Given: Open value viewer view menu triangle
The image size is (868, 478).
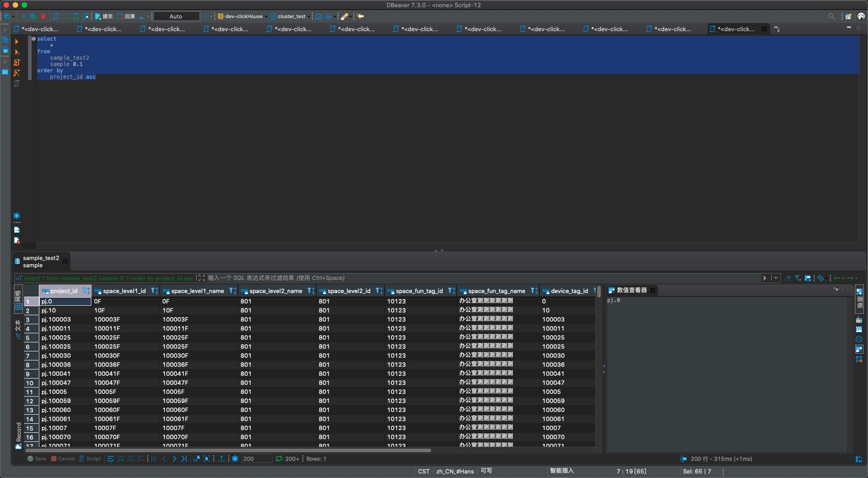Looking at the screenshot, I should 836,289.
